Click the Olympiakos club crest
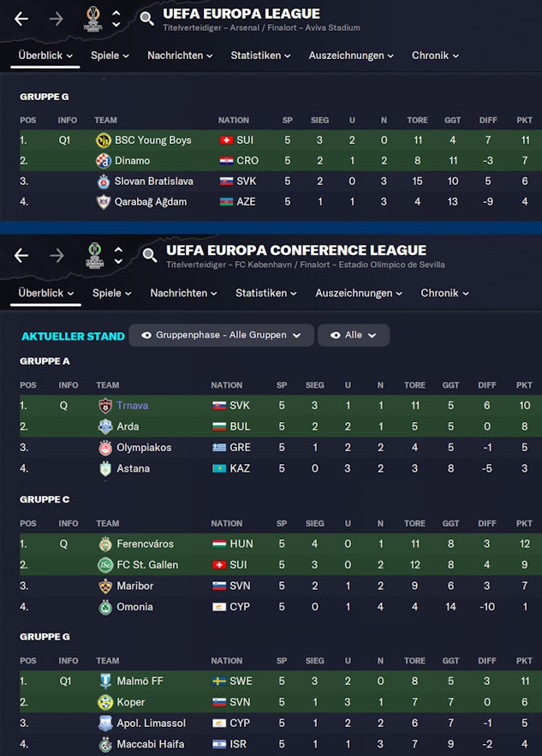 105,448
